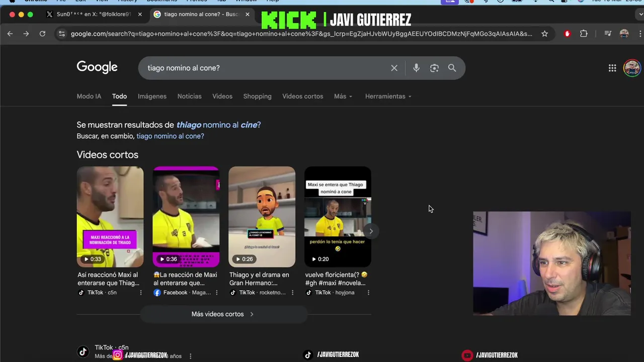Click the Google search input field
Screen dimensions: 644x362
pos(266,68)
